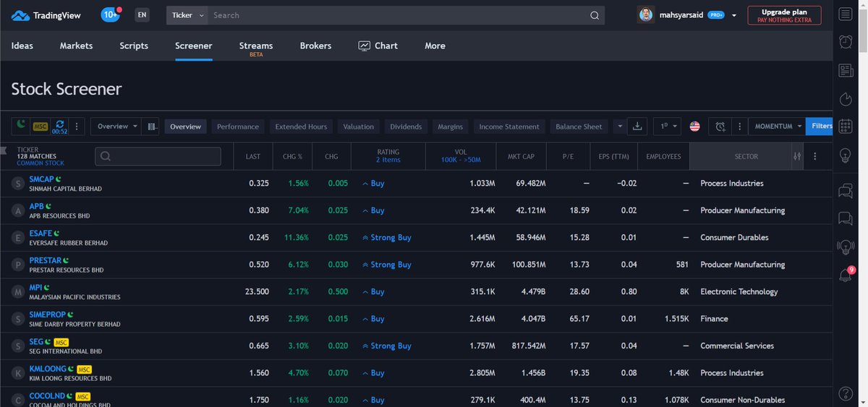Toggle the MSC filter badge in toolbar
This screenshot has height=407, width=868.
tap(41, 127)
